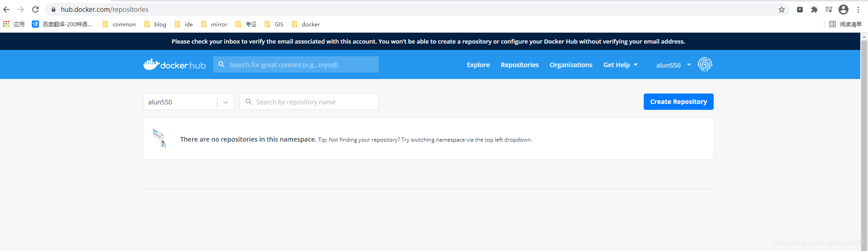Open the docker bookmarks folder

point(306,24)
